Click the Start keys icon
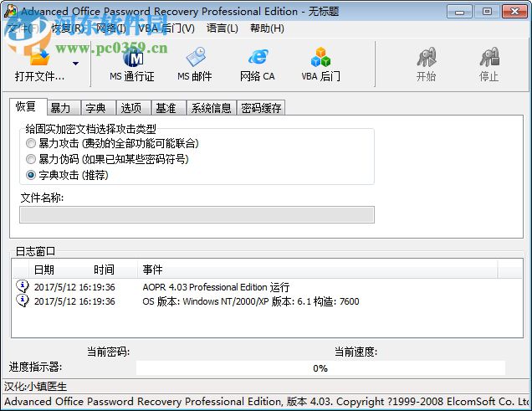 (x=426, y=57)
